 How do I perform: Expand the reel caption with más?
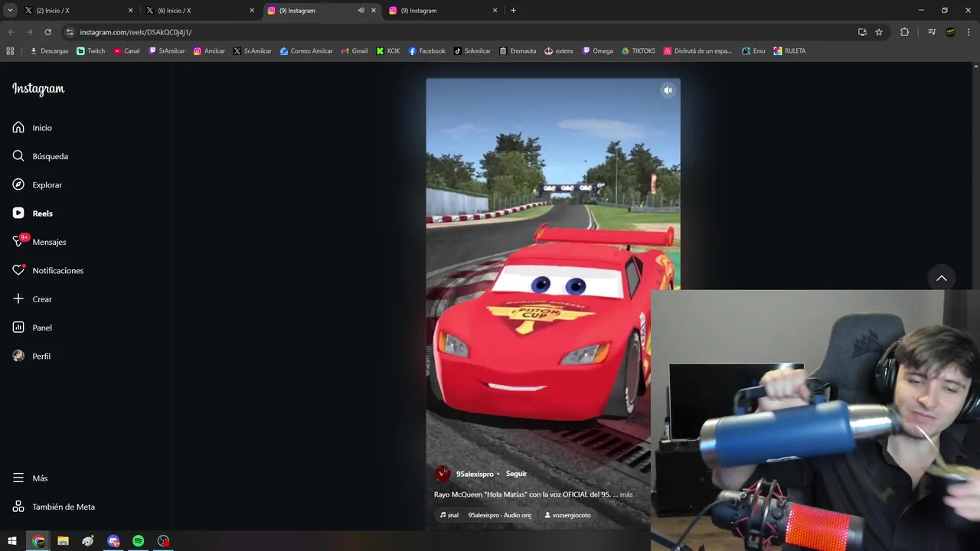coord(626,494)
